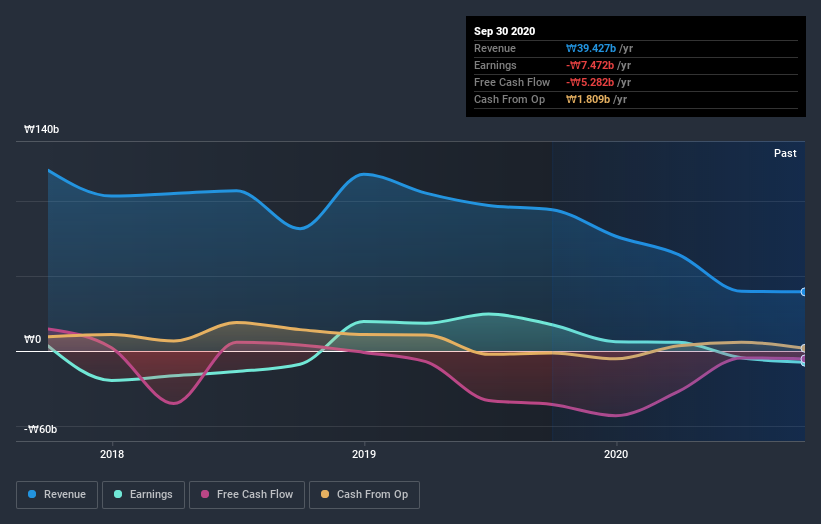Click the Free Cash Flow row label in tooltip
This screenshot has width=821, height=524.
(x=512, y=82)
